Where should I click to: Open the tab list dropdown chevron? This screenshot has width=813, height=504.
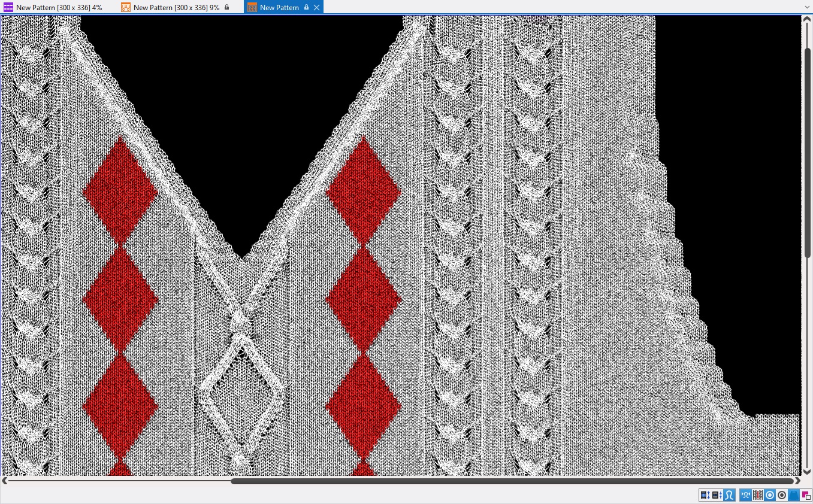(806, 8)
